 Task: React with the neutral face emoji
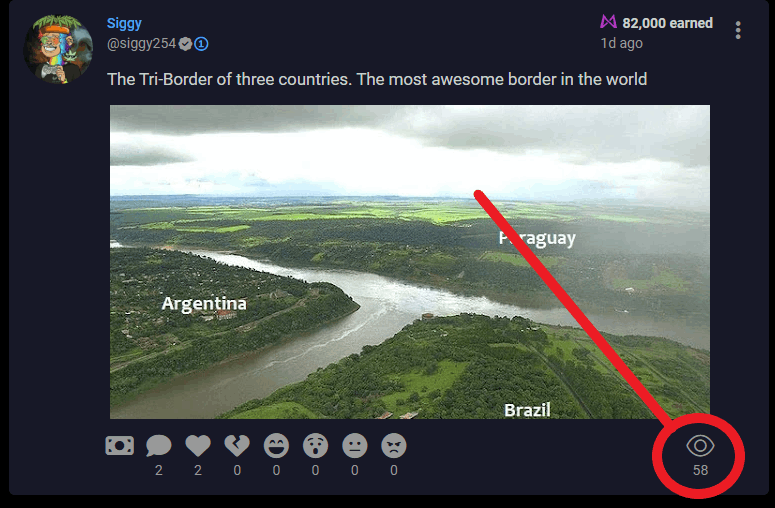[x=355, y=446]
